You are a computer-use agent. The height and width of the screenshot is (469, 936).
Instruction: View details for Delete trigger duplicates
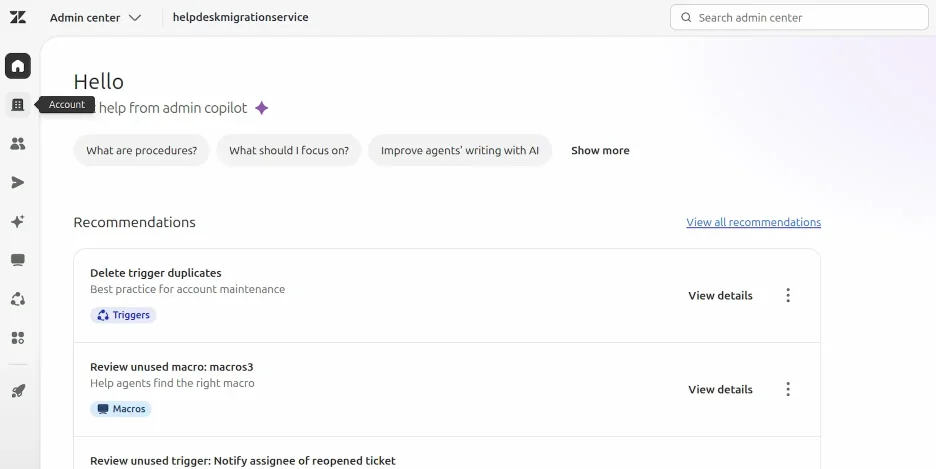720,295
